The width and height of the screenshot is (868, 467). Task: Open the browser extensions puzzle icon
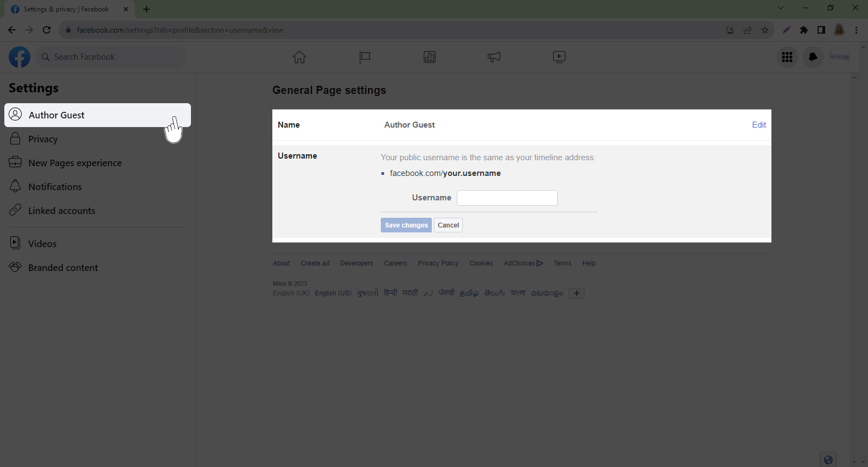(804, 30)
